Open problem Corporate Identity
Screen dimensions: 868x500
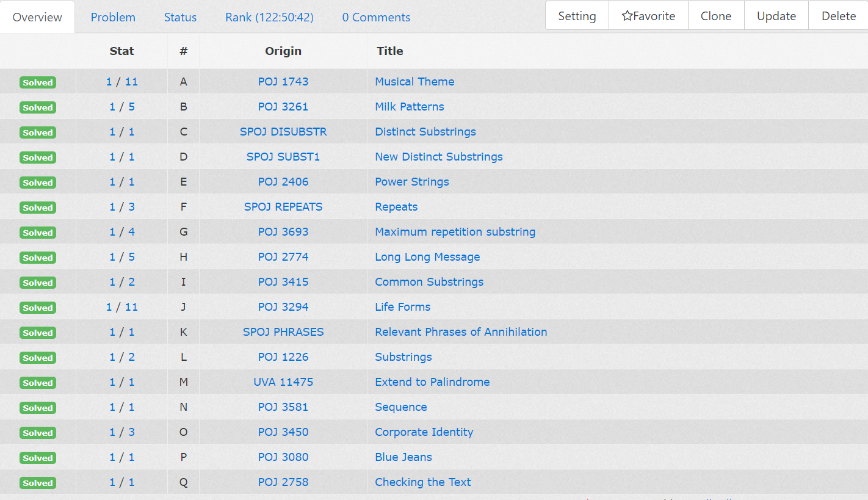click(424, 432)
